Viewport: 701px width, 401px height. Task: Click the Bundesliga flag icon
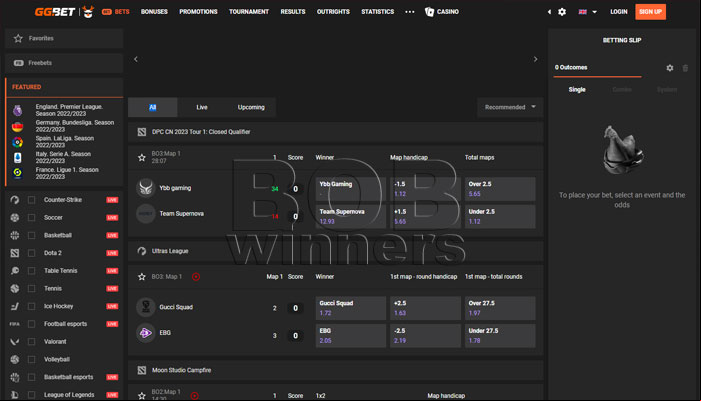click(x=17, y=127)
